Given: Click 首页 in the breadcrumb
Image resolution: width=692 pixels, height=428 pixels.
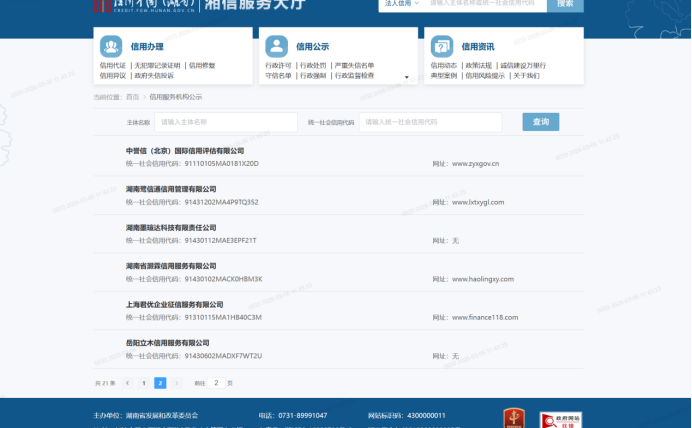Looking at the screenshot, I should pyautogui.click(x=132, y=97).
